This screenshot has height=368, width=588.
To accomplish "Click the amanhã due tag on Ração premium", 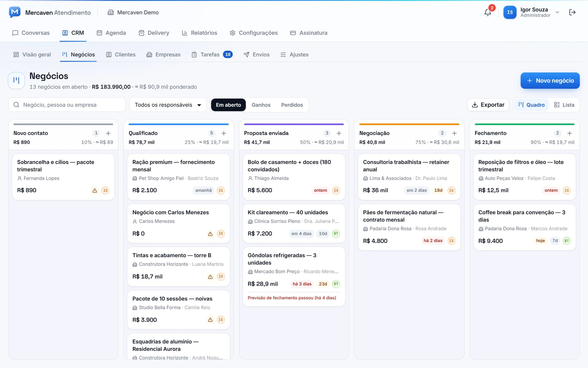I will [203, 190].
